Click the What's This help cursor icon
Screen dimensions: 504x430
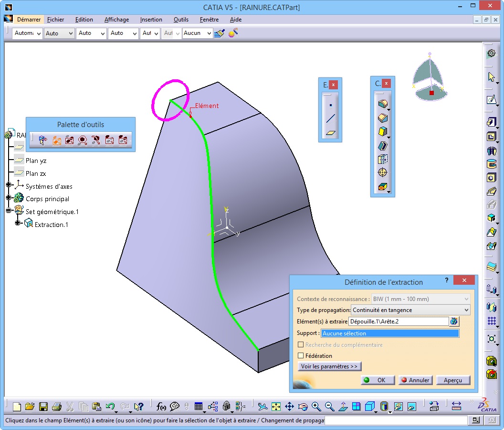point(138,407)
